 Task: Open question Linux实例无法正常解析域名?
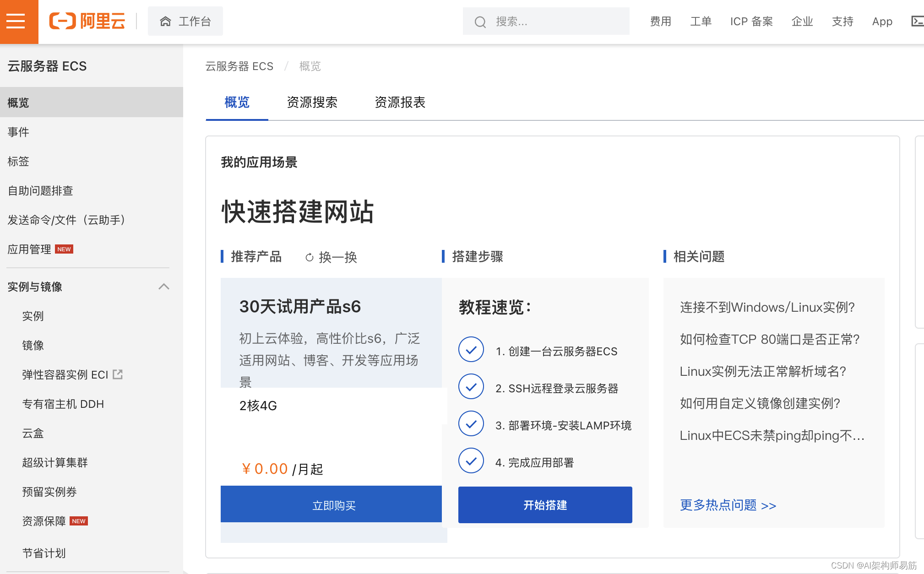click(x=763, y=371)
